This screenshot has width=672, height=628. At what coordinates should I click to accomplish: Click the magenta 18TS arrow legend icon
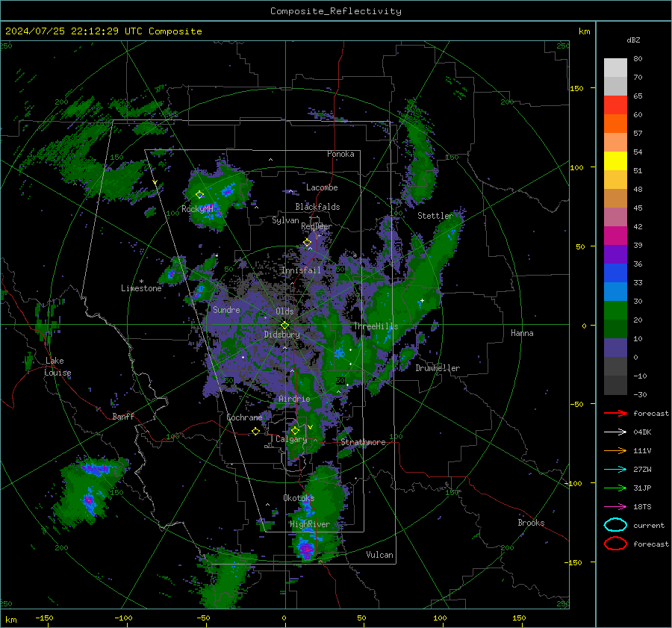(x=615, y=507)
